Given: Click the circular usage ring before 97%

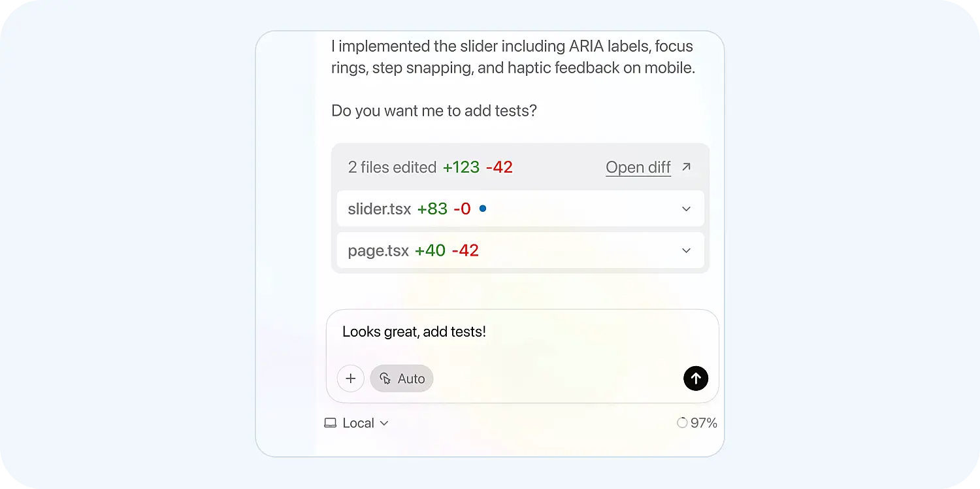Looking at the screenshot, I should click(x=682, y=423).
